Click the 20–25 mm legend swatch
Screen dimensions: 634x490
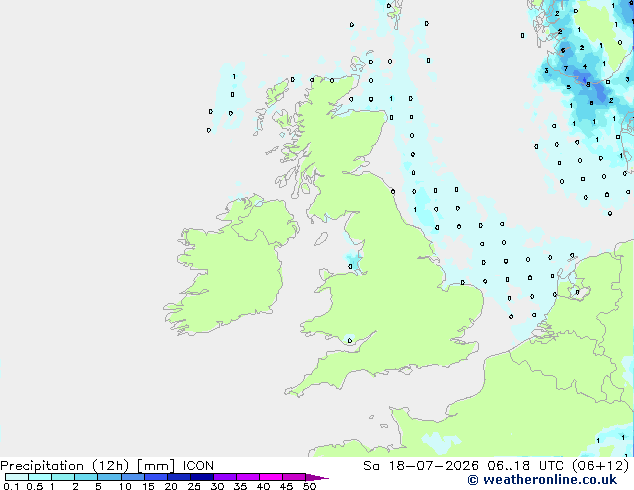click(179, 477)
